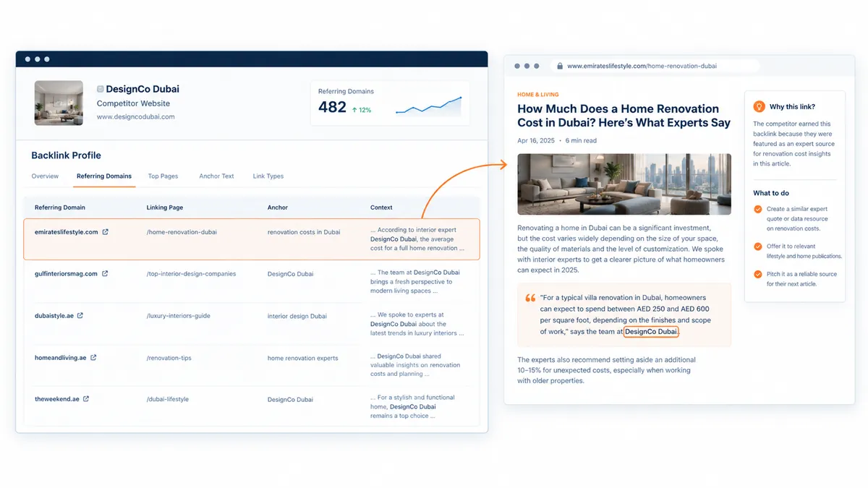Switch to the Overview tab
This screenshot has height=488, width=868.
[x=45, y=176]
